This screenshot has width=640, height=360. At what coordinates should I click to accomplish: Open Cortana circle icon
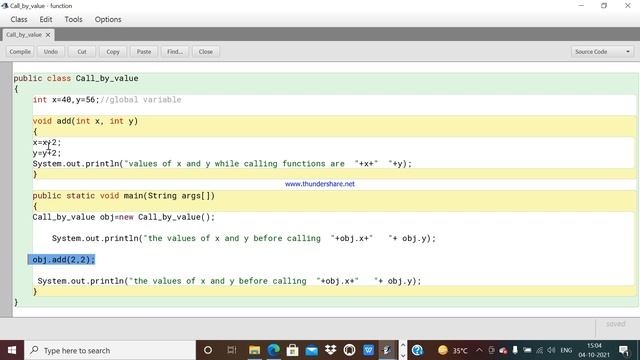(208, 350)
